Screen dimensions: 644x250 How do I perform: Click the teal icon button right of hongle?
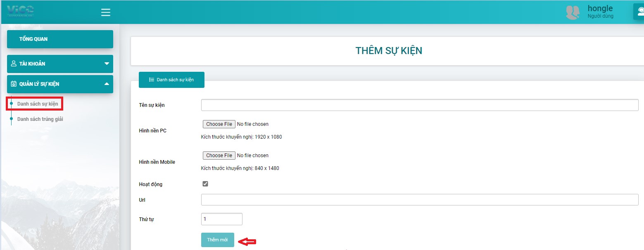coord(639,12)
